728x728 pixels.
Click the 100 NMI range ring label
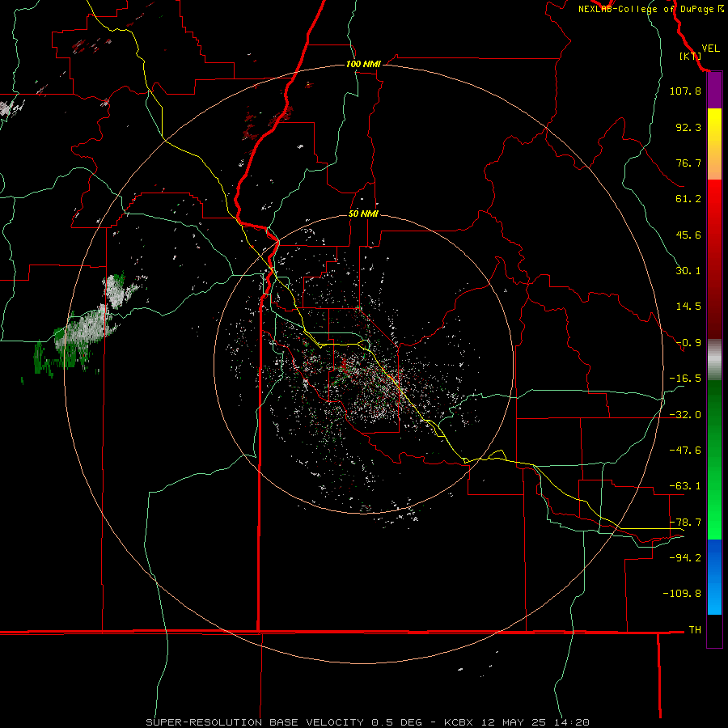363,64
